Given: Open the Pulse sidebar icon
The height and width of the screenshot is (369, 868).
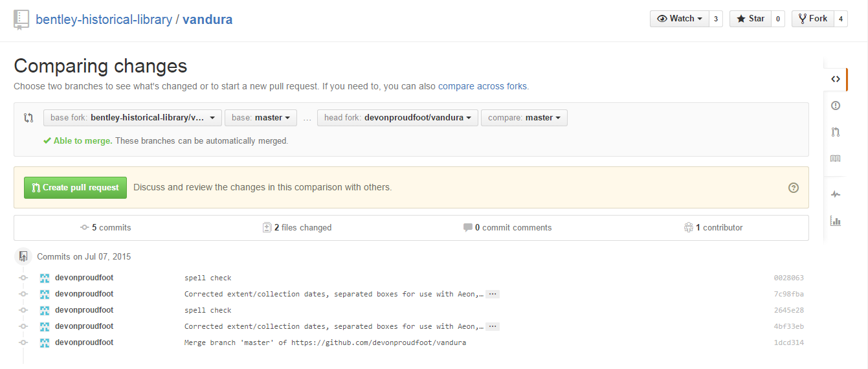Looking at the screenshot, I should [x=836, y=194].
